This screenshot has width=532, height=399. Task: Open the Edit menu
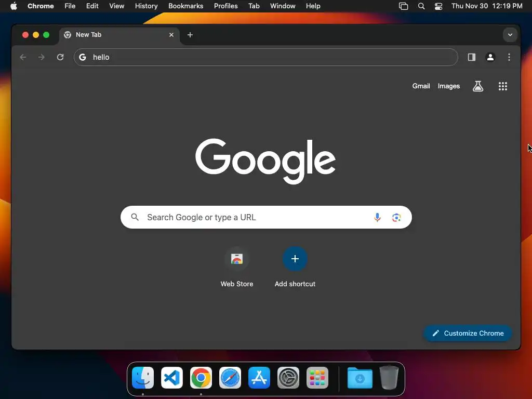click(x=92, y=6)
